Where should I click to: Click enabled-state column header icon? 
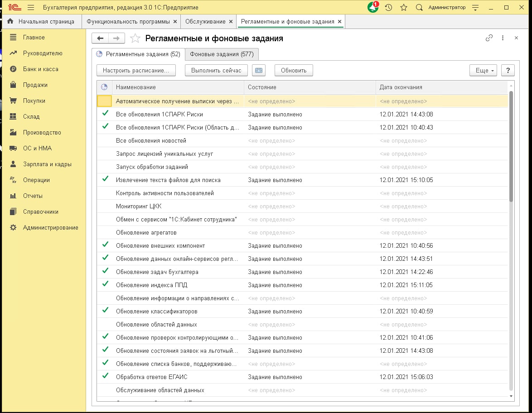point(104,87)
